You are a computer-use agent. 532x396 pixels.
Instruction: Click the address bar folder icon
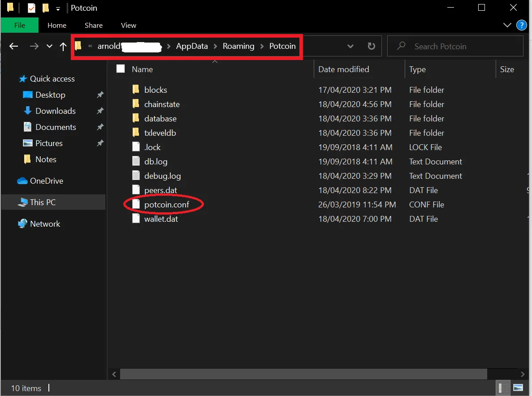click(78, 45)
